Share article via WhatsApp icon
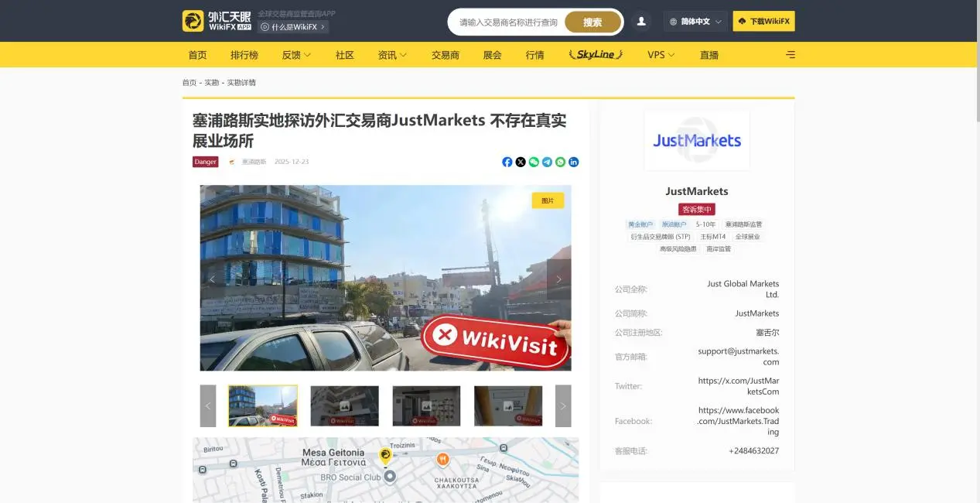980x503 pixels. pyautogui.click(x=560, y=162)
